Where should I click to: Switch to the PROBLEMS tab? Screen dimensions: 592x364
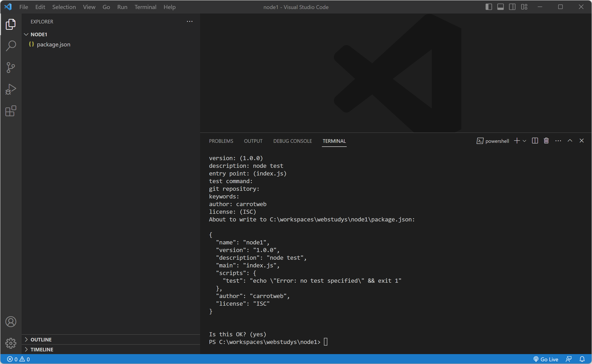pyautogui.click(x=221, y=141)
